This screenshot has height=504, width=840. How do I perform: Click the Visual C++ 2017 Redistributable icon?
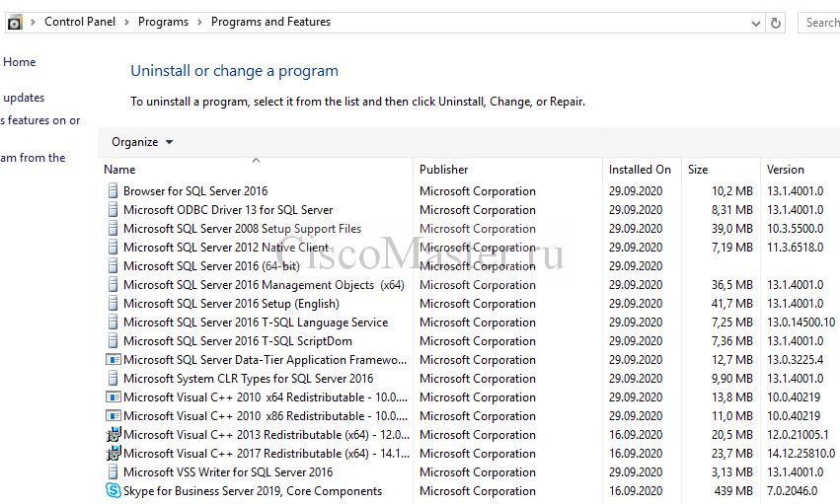pos(114,453)
